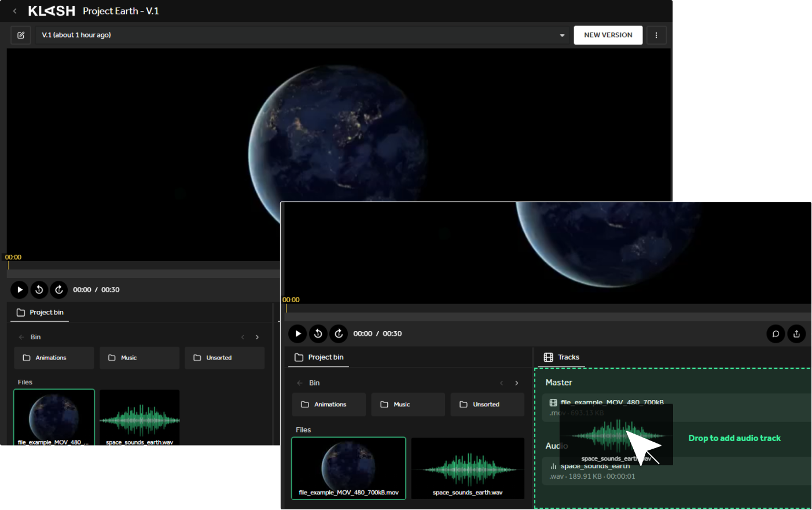Click skip forward button in foreground player
Image resolution: width=812 pixels, height=510 pixels.
click(x=339, y=334)
